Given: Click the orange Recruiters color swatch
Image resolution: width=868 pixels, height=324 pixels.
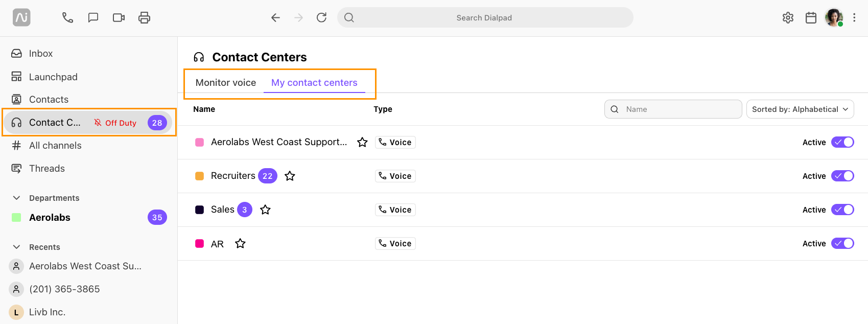Looking at the screenshot, I should point(200,176).
